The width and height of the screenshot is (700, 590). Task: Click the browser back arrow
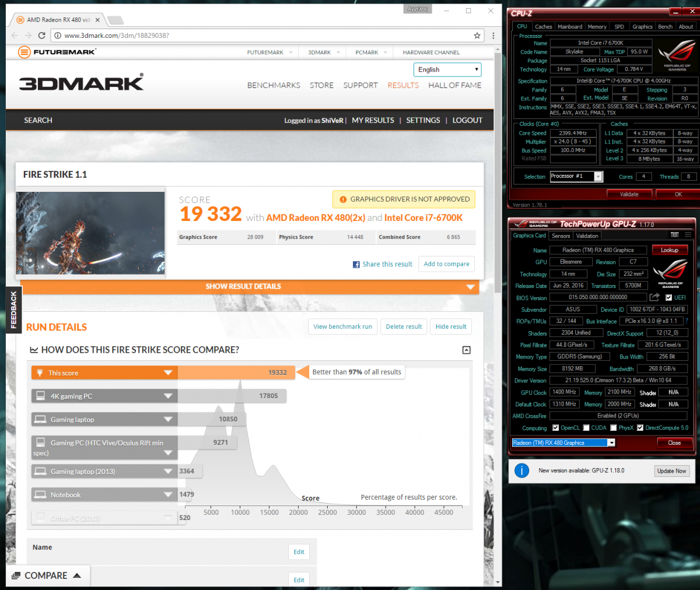[x=15, y=36]
